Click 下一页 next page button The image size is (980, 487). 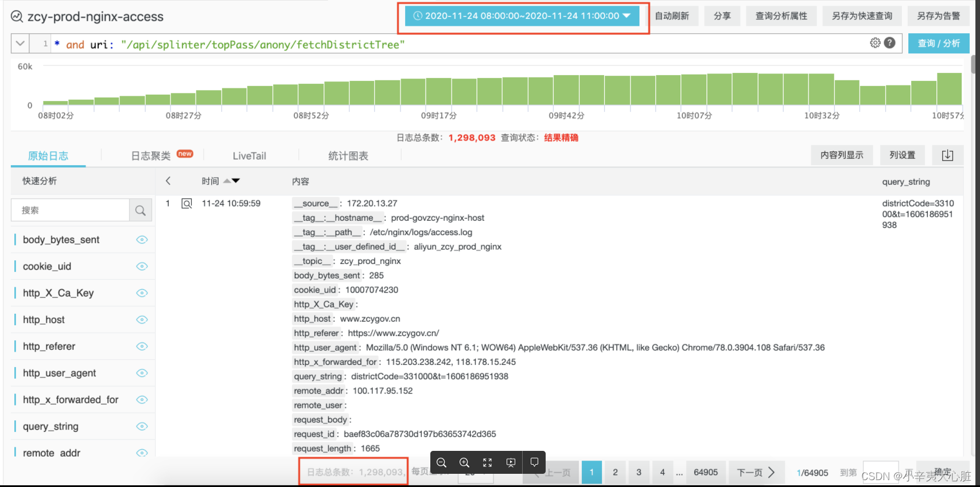[x=756, y=472]
